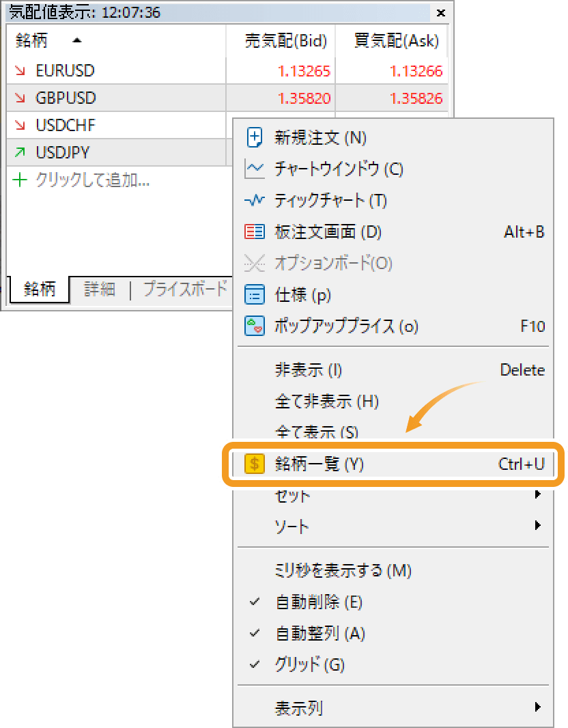Open 板注文画面 (D) menu entry

(393, 232)
